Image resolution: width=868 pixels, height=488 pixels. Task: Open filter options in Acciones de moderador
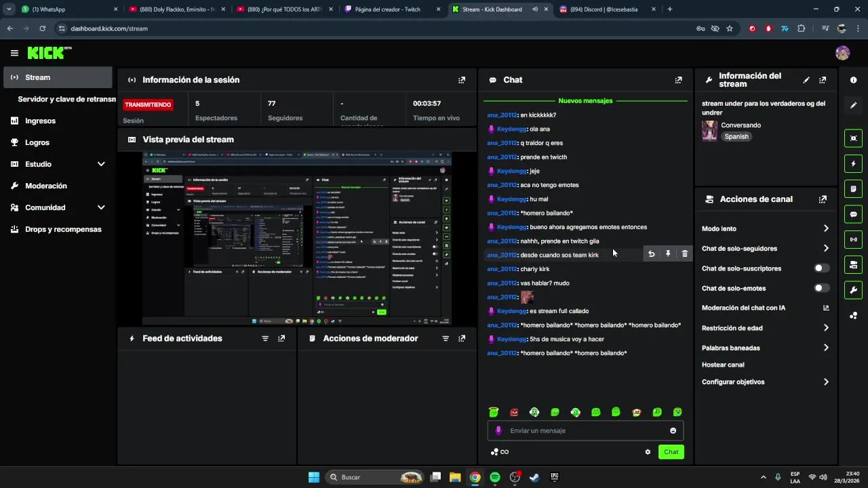[x=446, y=338]
